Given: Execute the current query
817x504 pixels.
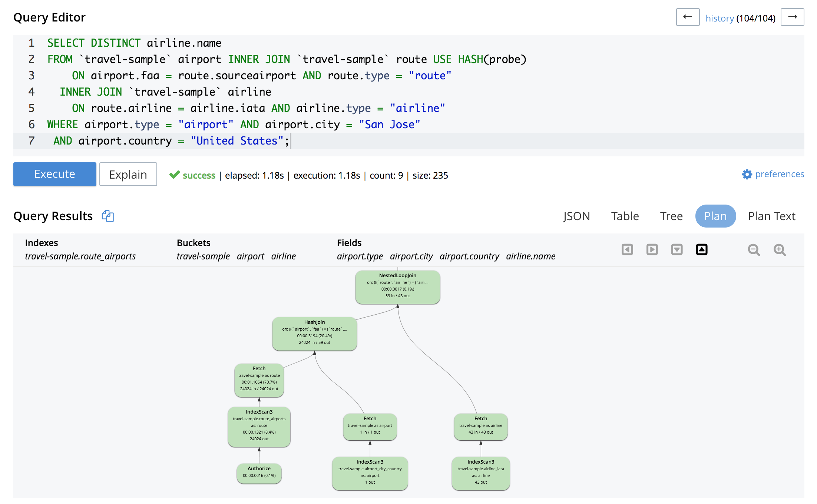Looking at the screenshot, I should pos(54,174).
